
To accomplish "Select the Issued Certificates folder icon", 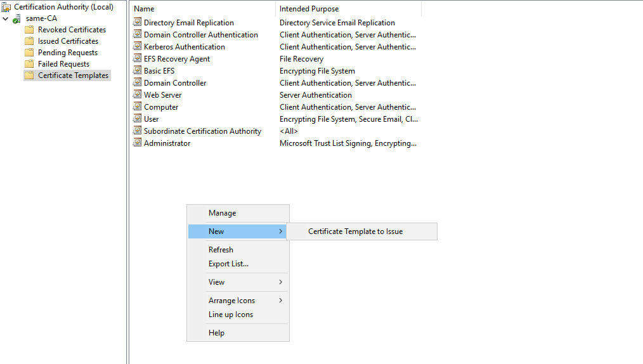I will 29,41.
